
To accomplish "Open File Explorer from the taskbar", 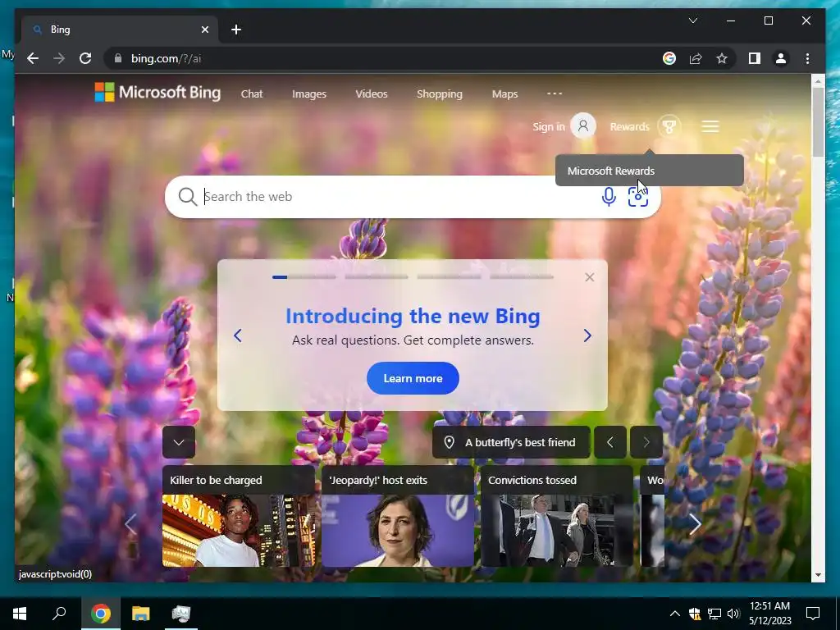I will pos(140,614).
